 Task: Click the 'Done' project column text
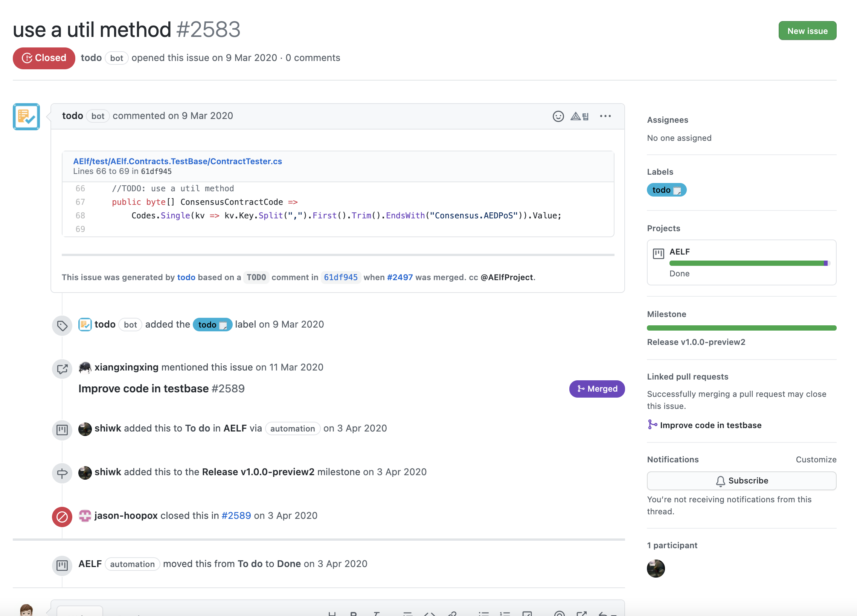pos(679,274)
